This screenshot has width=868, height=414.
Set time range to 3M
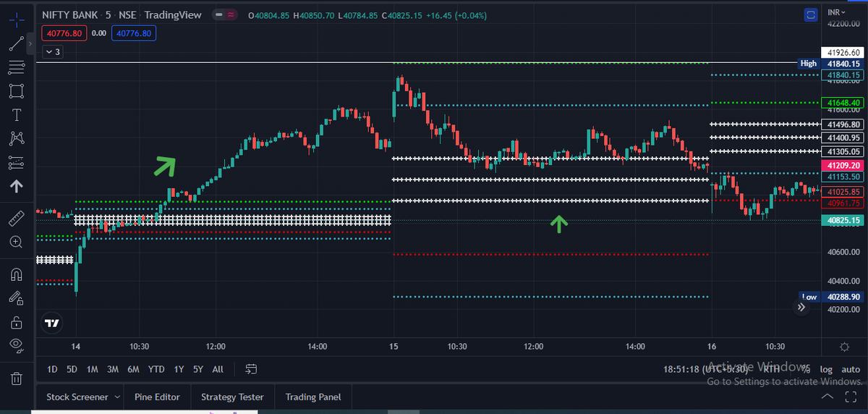113,369
